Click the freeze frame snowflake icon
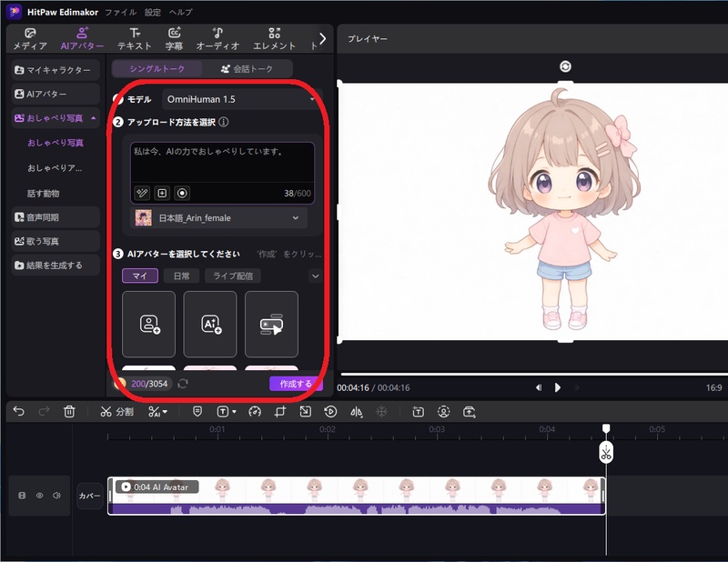 pyautogui.click(x=381, y=412)
